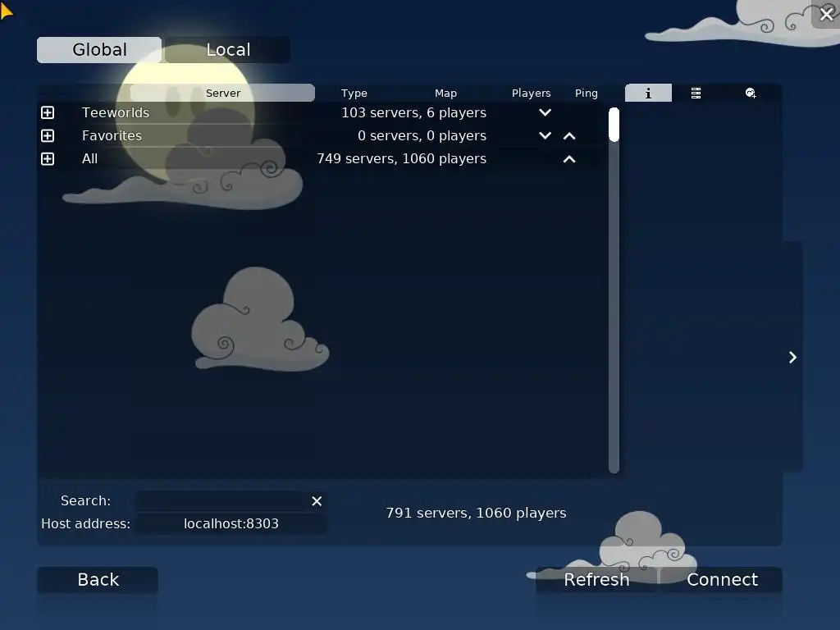Collapse sidebar with the right chevron

(793, 358)
